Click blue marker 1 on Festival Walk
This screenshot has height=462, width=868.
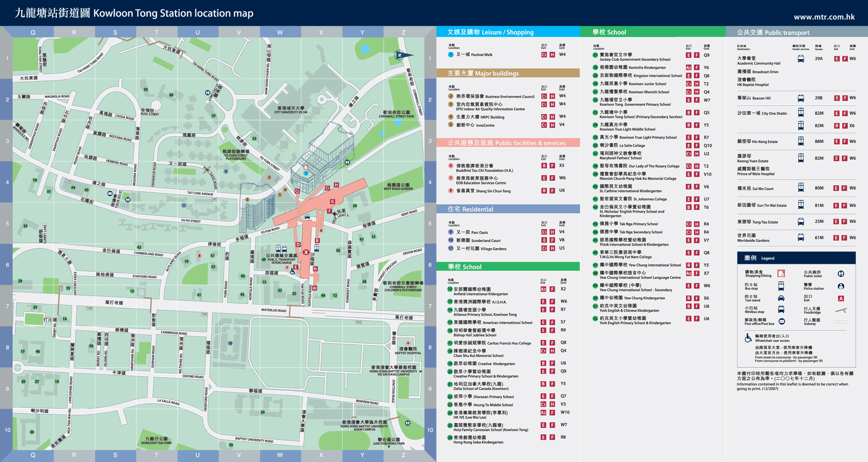coord(306,173)
